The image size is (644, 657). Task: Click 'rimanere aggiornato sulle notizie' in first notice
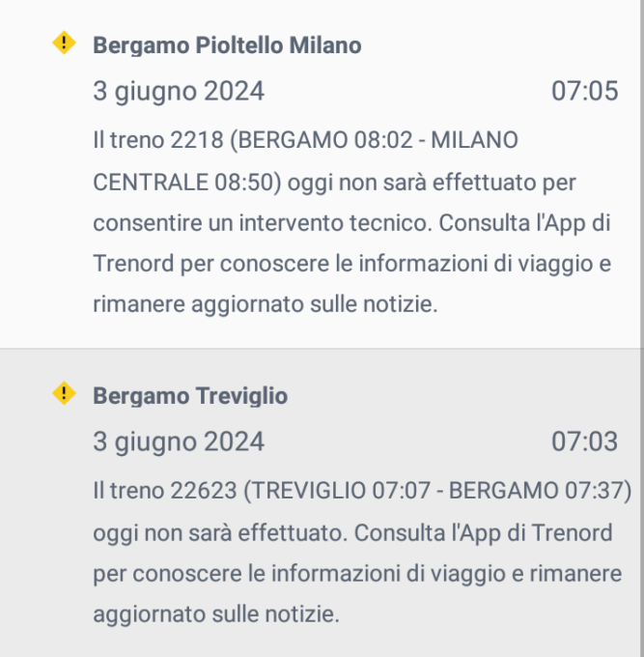pos(266,304)
